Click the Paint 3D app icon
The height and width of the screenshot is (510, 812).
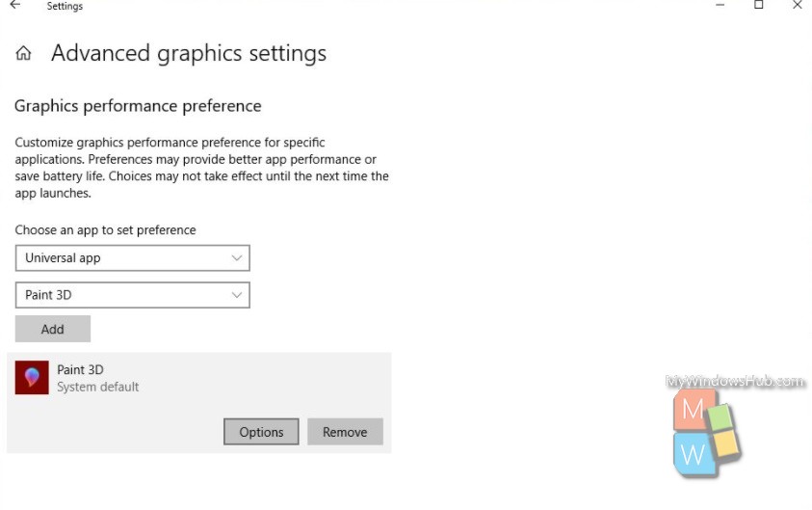(32, 377)
